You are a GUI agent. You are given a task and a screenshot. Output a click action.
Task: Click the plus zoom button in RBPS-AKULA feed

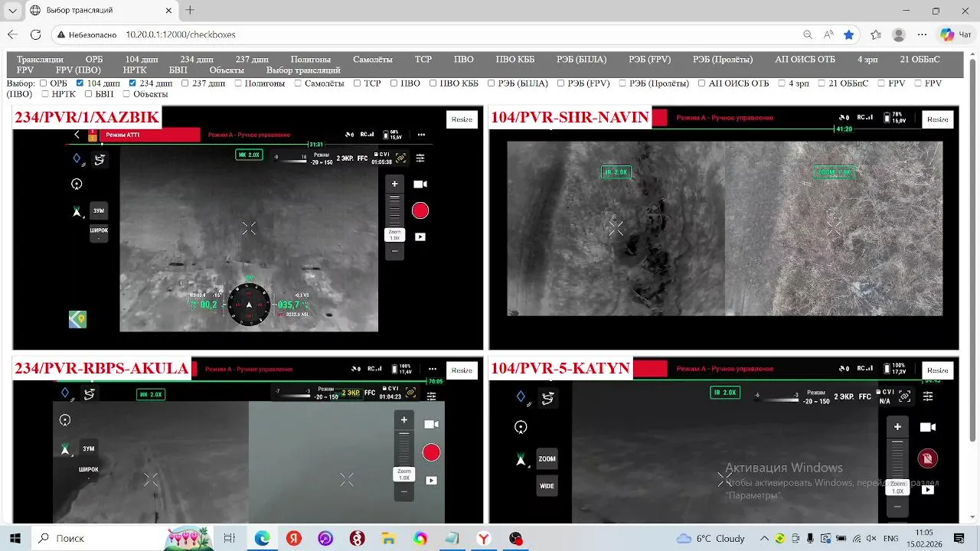click(404, 419)
